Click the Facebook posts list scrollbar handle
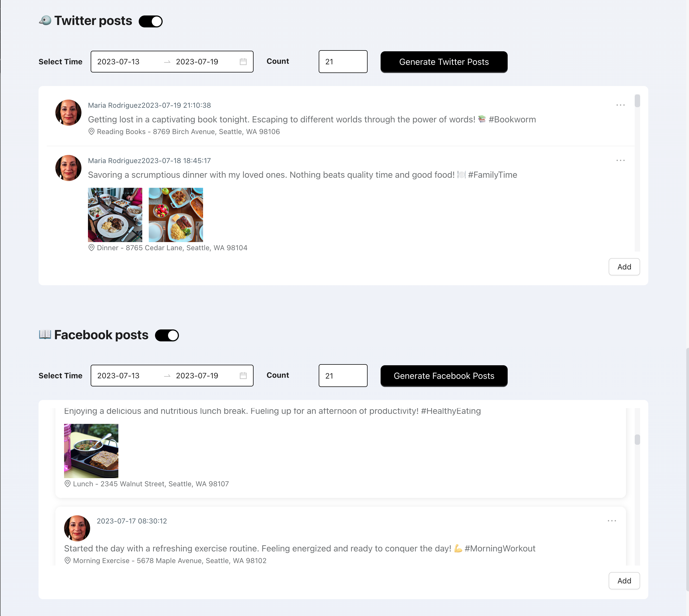Viewport: 689px width, 616px height. 637,439
